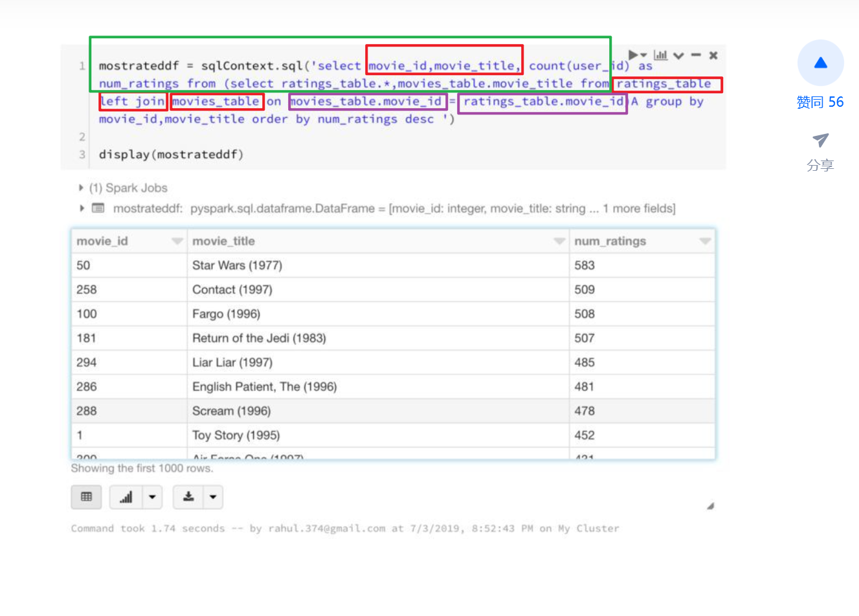Open the num_ratings column sort dropdown
This screenshot has width=859, height=616.
(705, 241)
